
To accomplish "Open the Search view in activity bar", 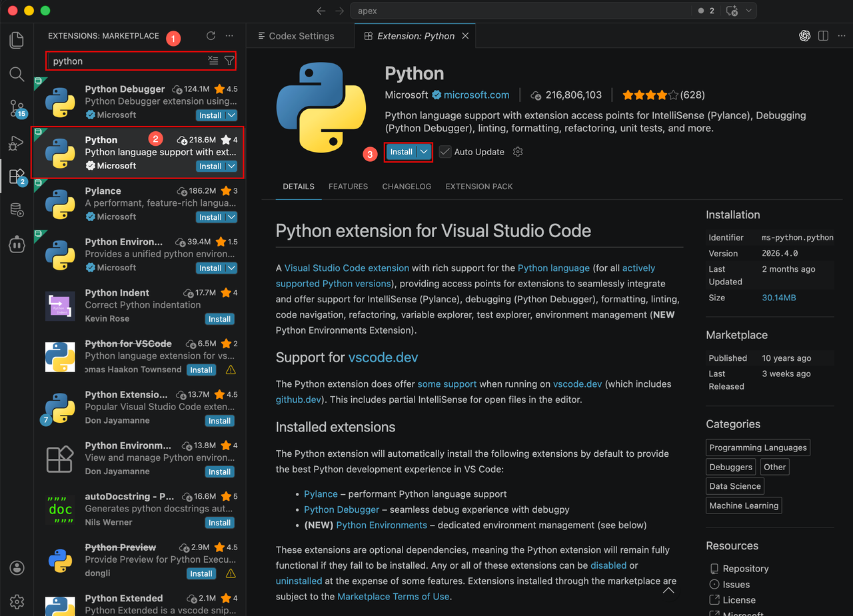I will click(x=17, y=74).
